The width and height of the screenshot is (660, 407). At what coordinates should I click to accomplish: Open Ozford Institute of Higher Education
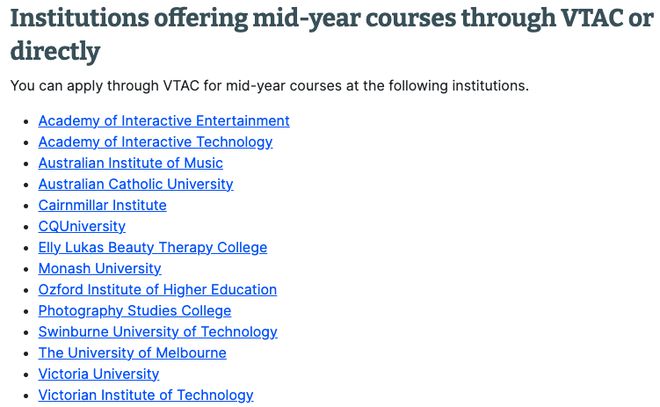[x=157, y=289]
